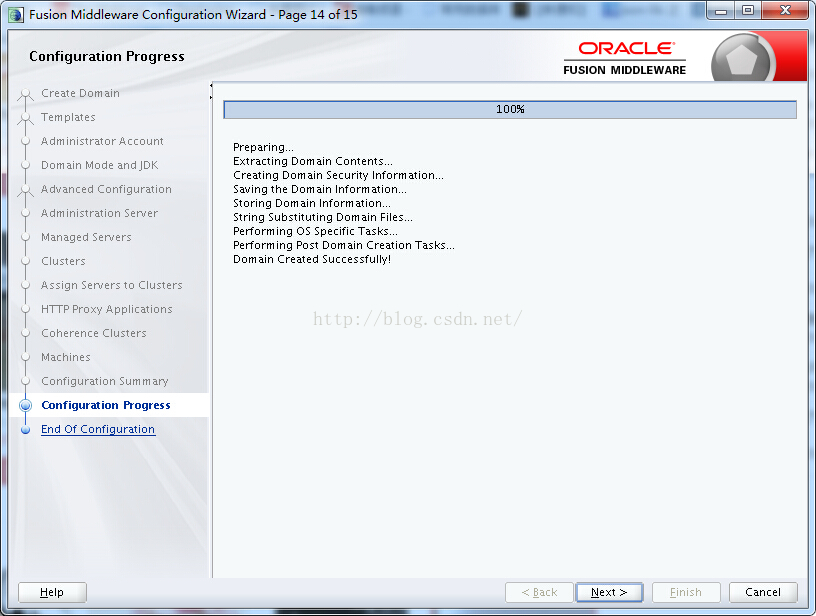This screenshot has width=816, height=616.
Task: Go to End Of Configuration step
Action: (x=98, y=429)
